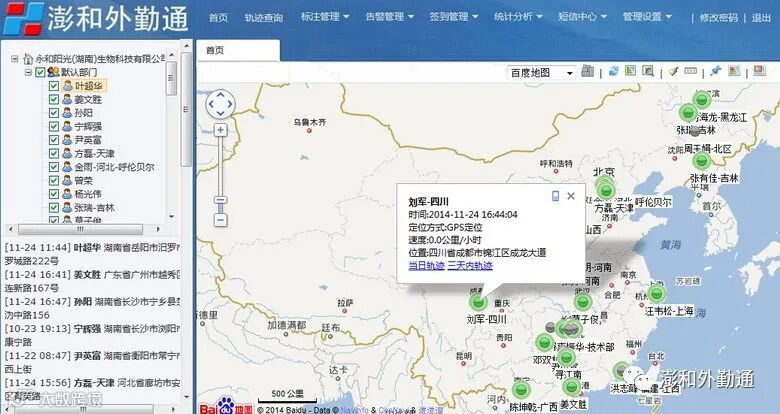Close the 刘军-四川 info popup
This screenshot has height=414, width=780.
(x=571, y=196)
